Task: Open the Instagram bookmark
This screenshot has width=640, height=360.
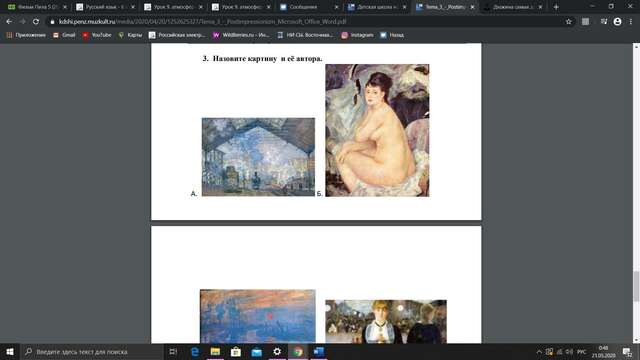Action: pyautogui.click(x=358, y=35)
